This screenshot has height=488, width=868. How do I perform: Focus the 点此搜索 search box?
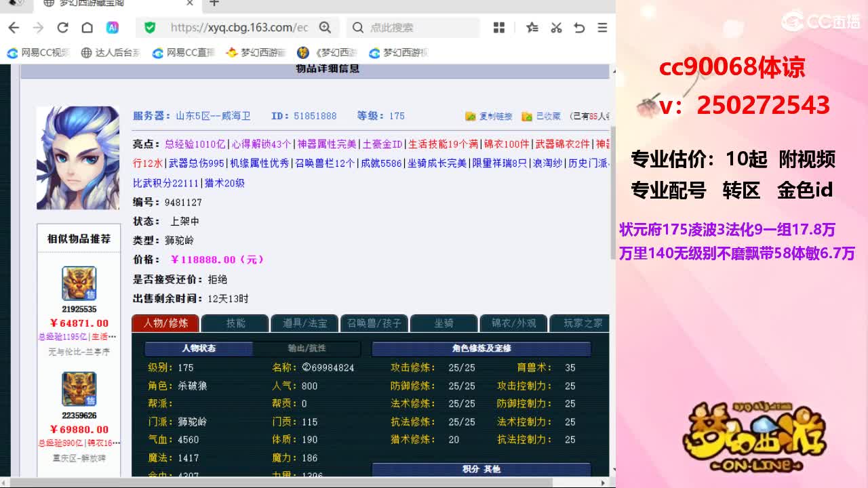(414, 28)
